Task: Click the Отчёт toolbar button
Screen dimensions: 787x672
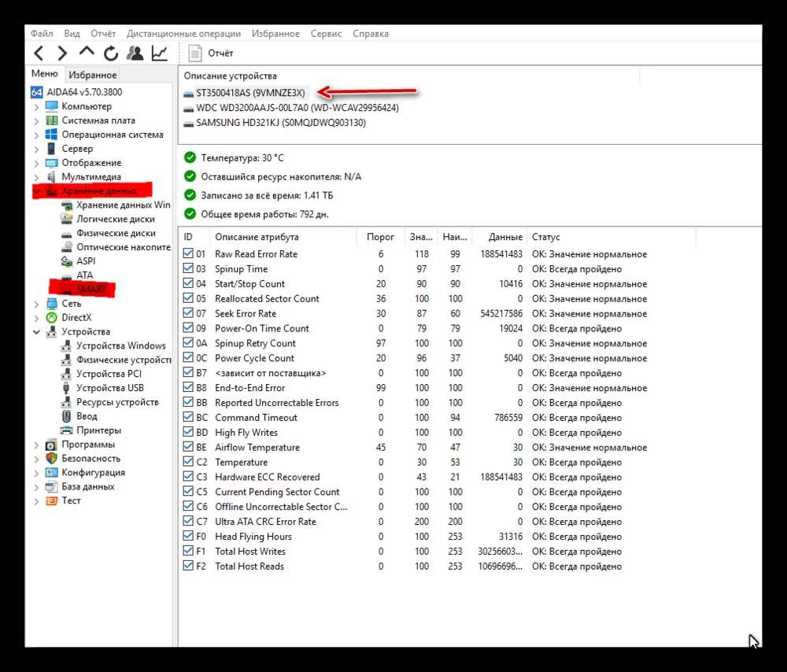Action: coord(210,54)
